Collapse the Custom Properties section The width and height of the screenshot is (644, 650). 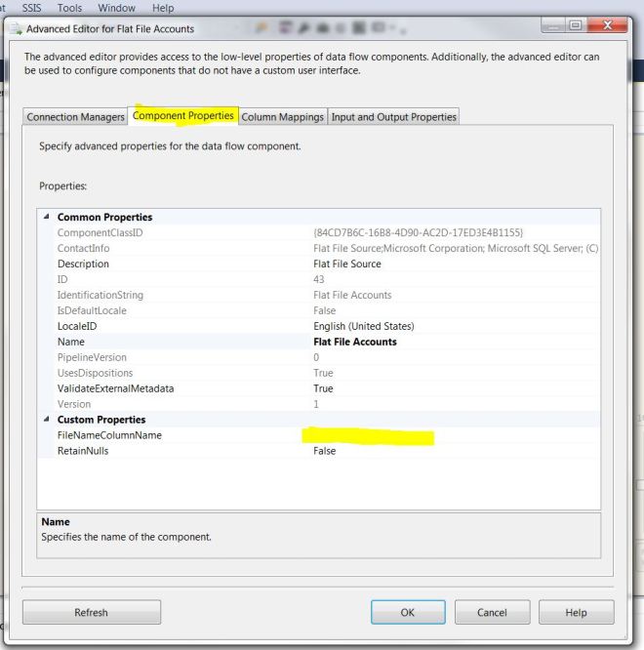click(46, 420)
